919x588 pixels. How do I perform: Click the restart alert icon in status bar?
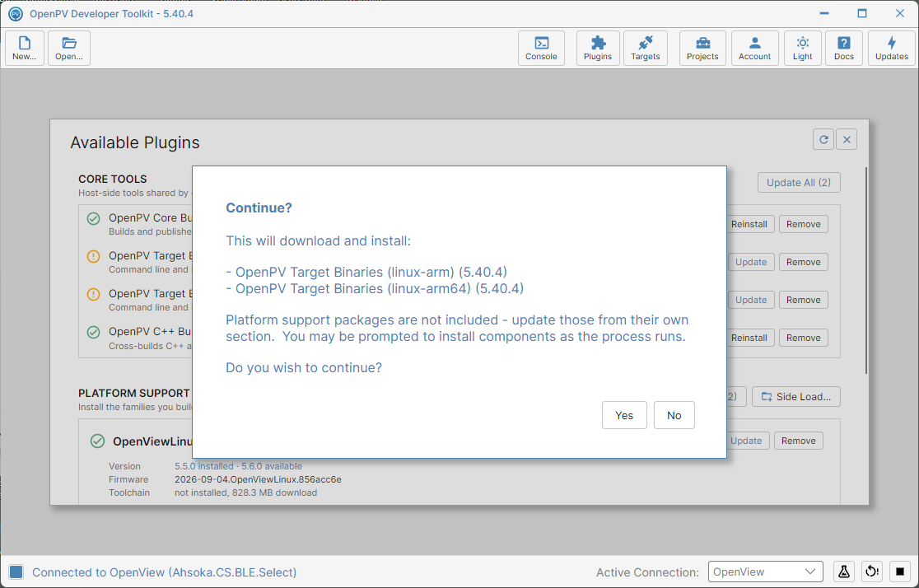[872, 572]
